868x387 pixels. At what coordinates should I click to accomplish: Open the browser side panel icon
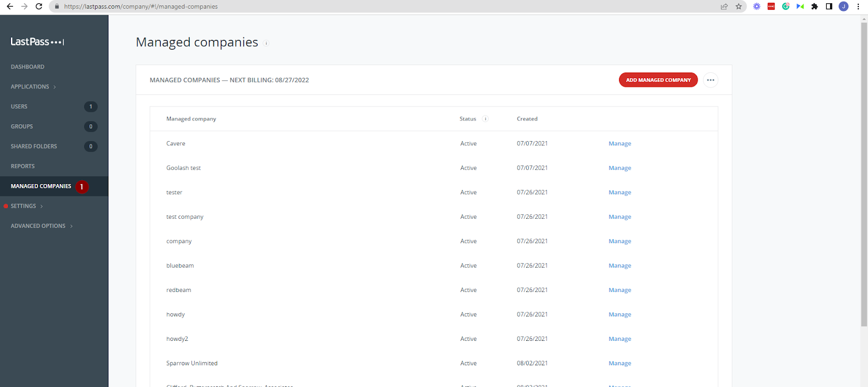(829, 7)
